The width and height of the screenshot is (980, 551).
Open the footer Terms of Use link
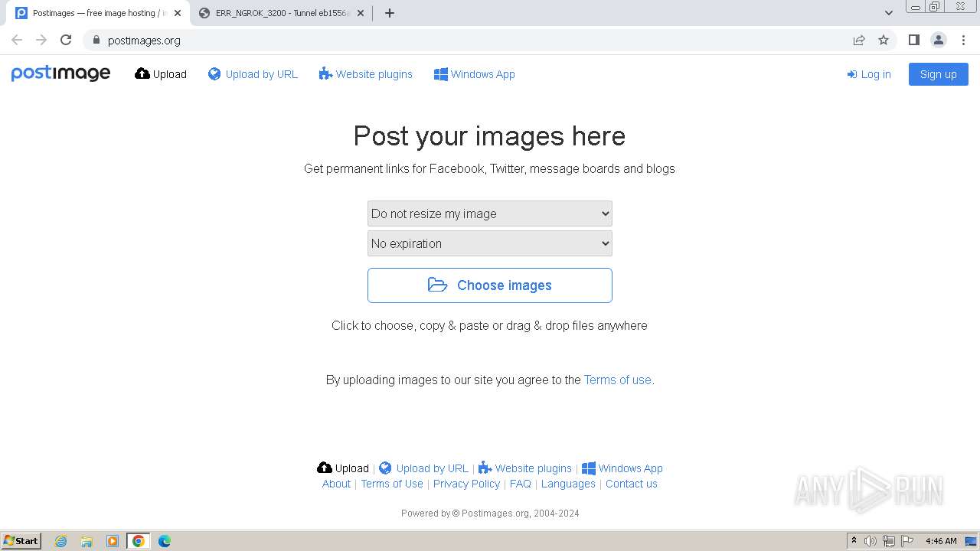click(x=392, y=484)
